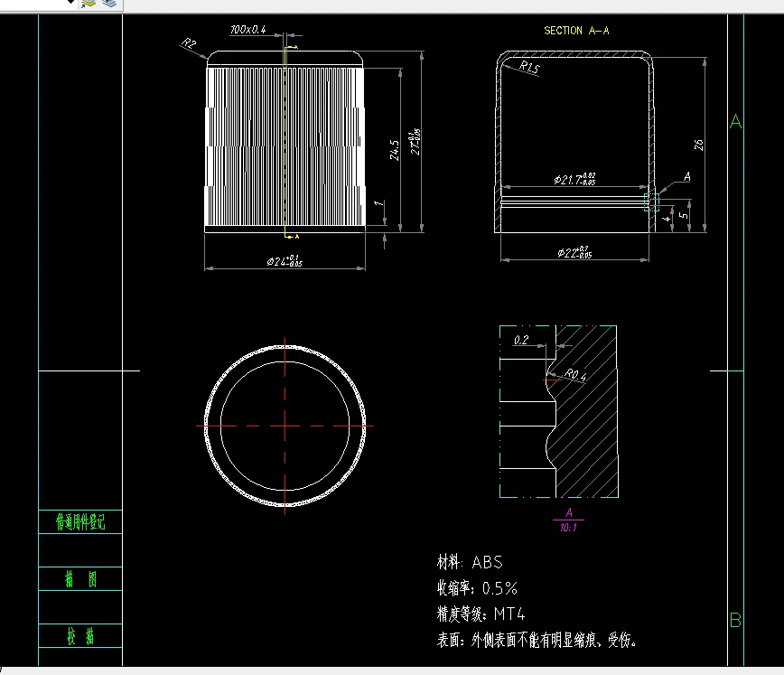Select the 27 toleranced height dimension
Screen dimensions: 784x675
(x=415, y=142)
